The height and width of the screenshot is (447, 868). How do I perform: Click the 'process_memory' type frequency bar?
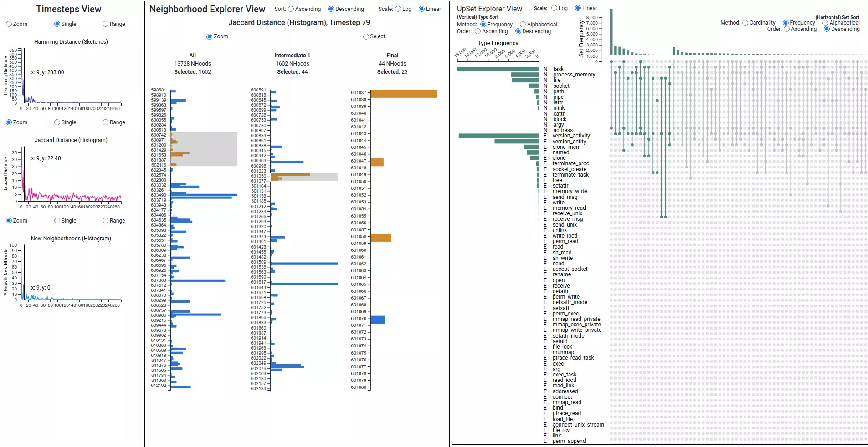click(x=525, y=75)
